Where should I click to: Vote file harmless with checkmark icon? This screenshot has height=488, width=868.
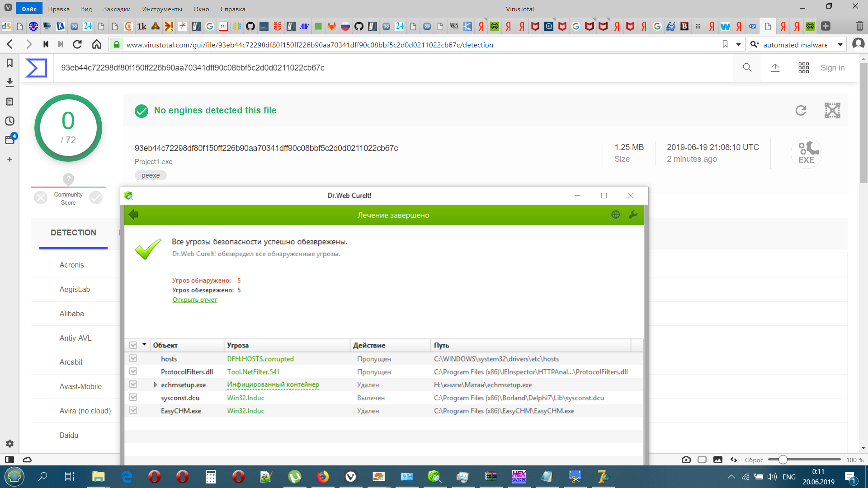coord(96,197)
